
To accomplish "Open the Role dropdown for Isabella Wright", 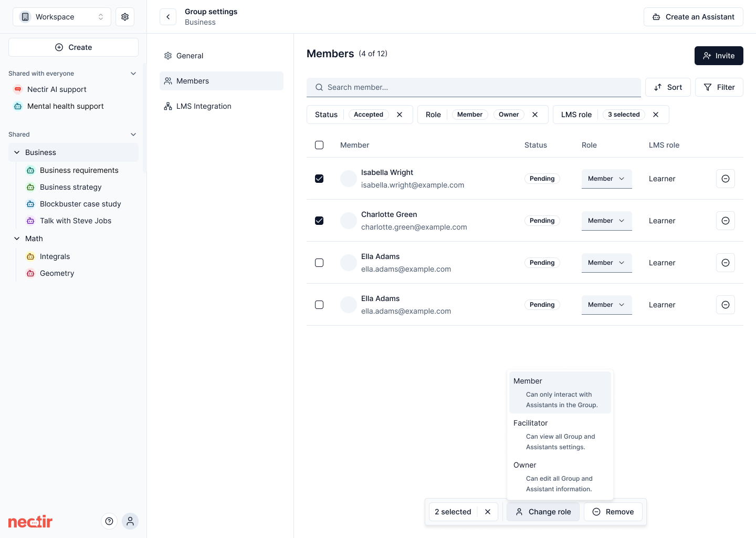I will point(606,179).
